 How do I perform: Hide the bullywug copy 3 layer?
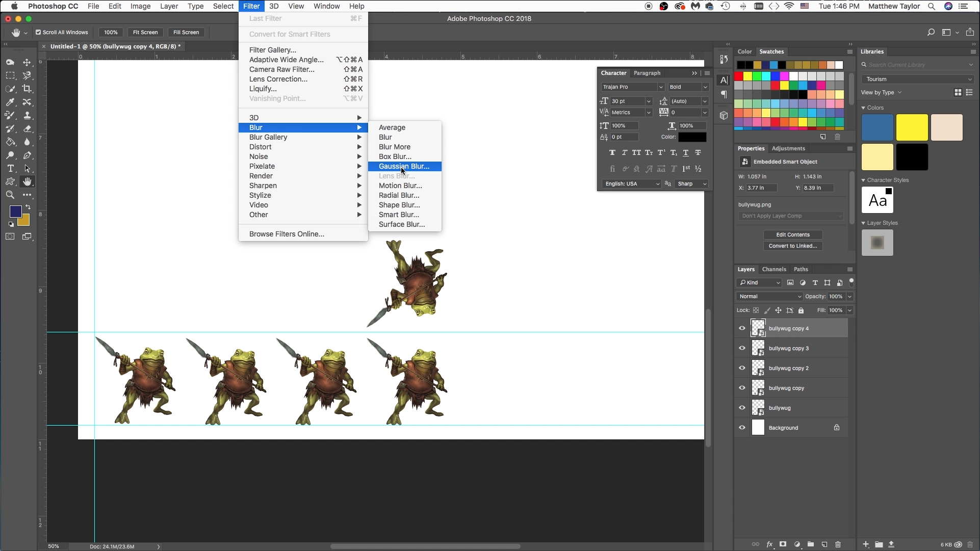click(742, 348)
